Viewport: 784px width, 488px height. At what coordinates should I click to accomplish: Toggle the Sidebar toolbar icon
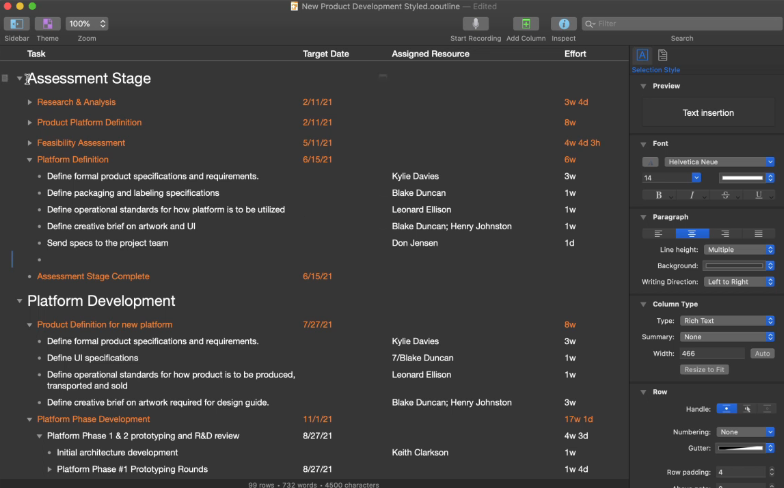pos(16,24)
